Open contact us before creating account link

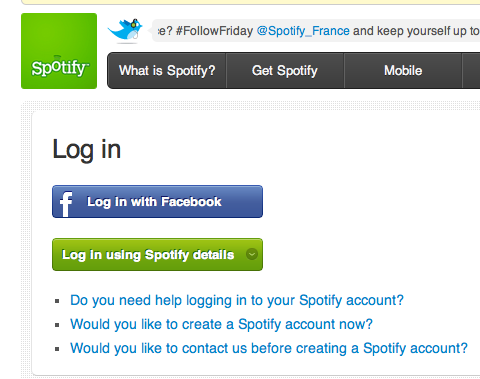click(269, 348)
